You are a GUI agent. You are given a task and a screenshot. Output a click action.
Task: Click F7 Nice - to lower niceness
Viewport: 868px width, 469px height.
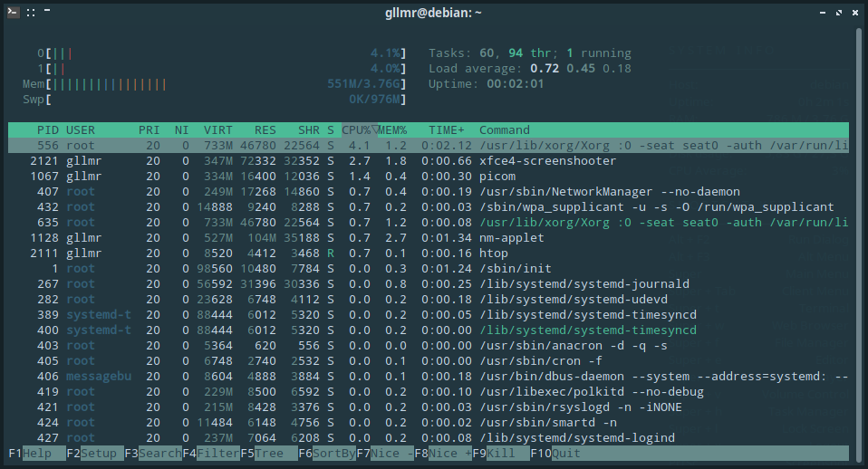(x=385, y=454)
